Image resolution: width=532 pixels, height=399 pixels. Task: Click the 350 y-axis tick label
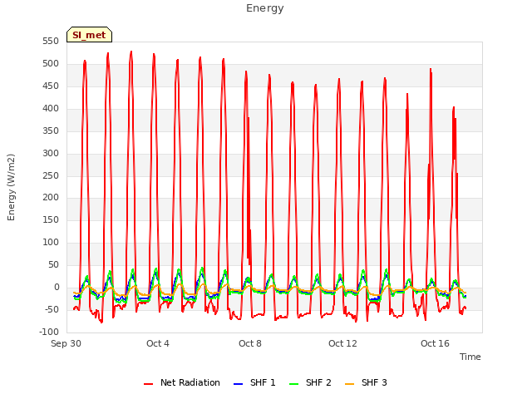tap(51, 131)
